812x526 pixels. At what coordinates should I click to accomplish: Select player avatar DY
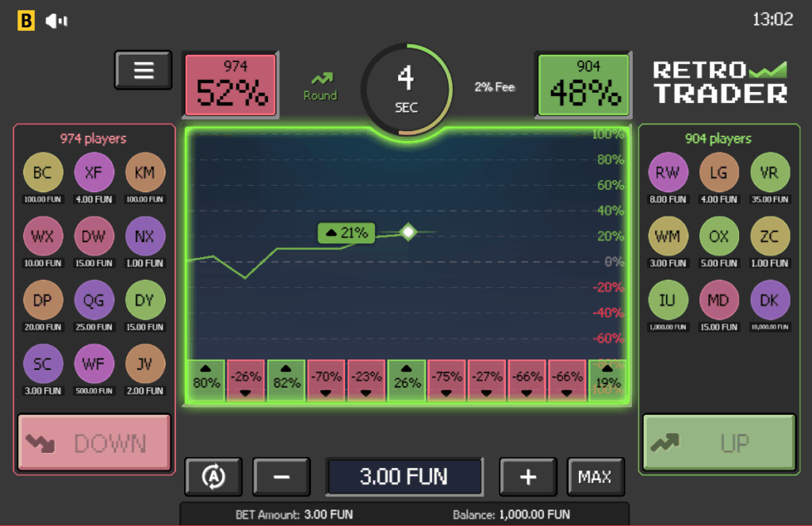pyautogui.click(x=145, y=300)
